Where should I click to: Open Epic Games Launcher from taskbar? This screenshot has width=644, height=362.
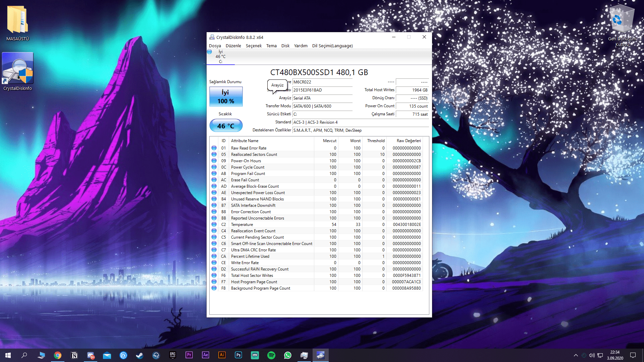[173, 355]
